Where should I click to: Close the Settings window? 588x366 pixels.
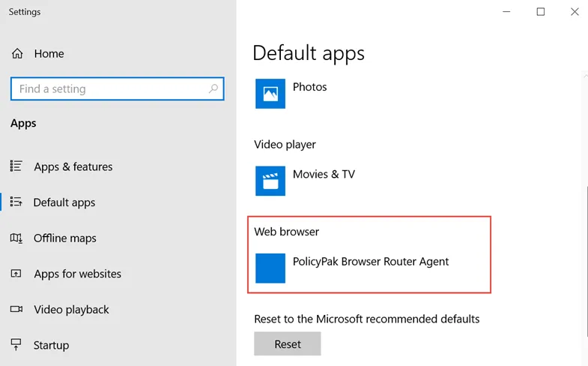(575, 12)
